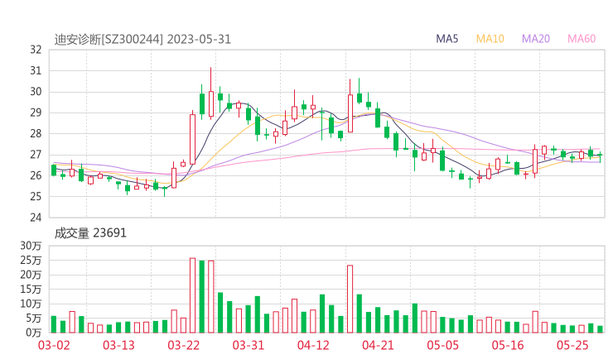613x364 pixels.
Task: Click the chart title 迪安诊断[SZ300244] 2023-05-31
Action: pos(142,40)
